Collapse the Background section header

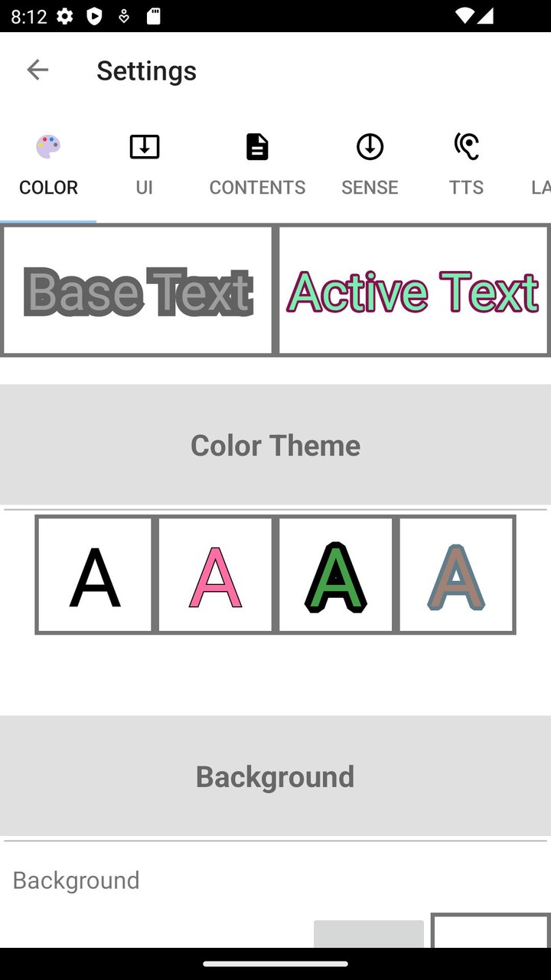[275, 776]
